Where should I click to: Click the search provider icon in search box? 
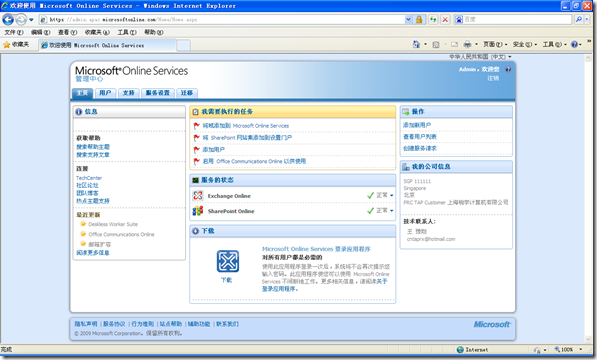pyautogui.click(x=459, y=19)
